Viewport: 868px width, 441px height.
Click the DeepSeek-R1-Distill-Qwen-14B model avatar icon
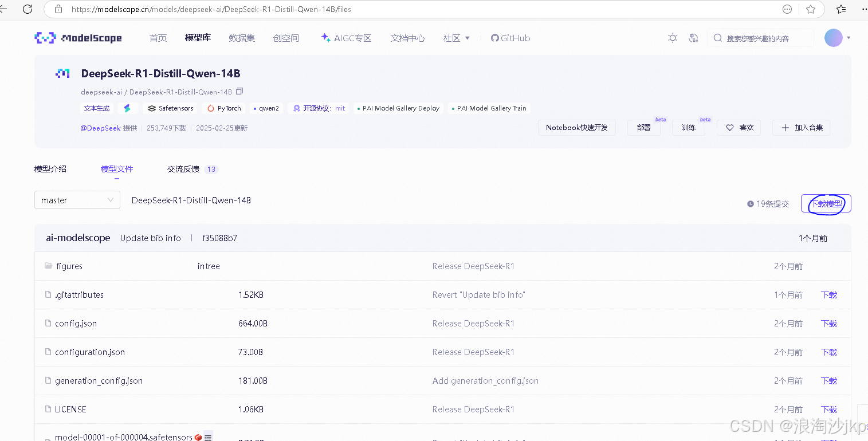point(62,73)
